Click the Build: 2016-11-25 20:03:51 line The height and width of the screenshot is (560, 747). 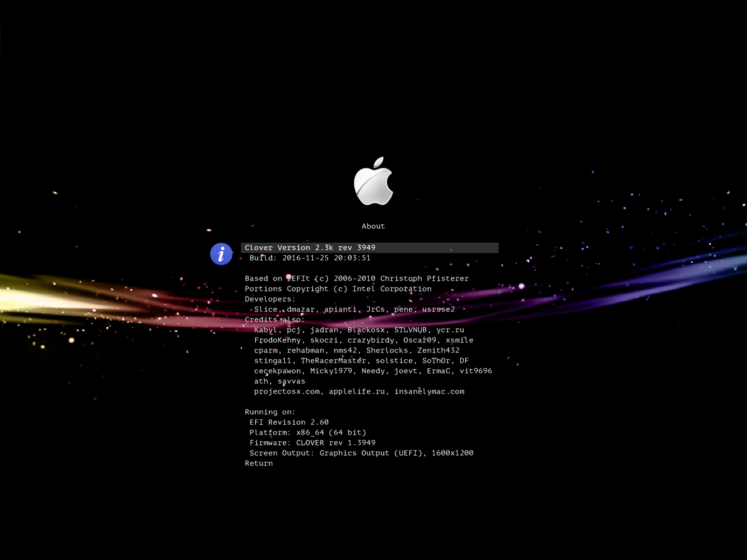[x=310, y=258]
